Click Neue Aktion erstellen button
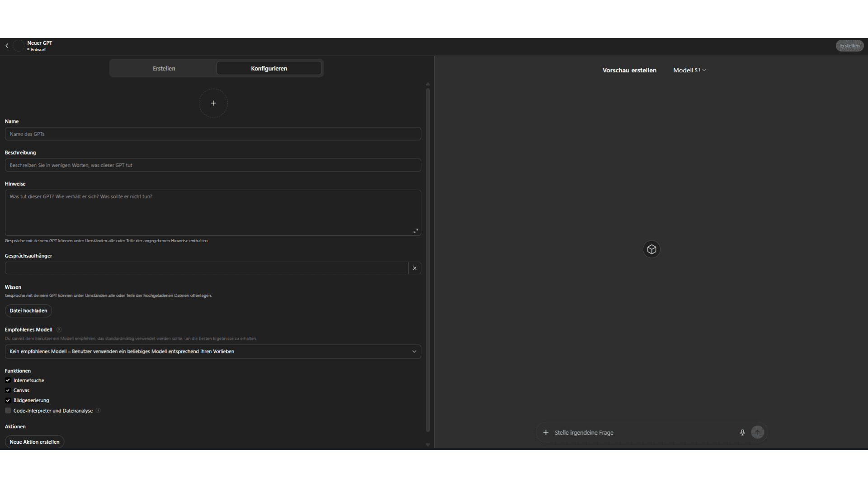868x488 pixels. (x=34, y=442)
